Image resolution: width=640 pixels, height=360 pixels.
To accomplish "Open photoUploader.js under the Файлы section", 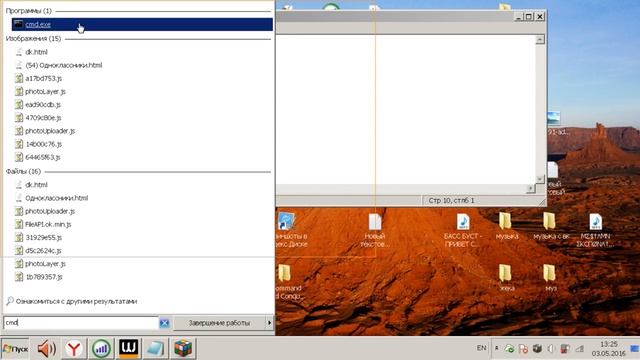I will click(x=50, y=211).
